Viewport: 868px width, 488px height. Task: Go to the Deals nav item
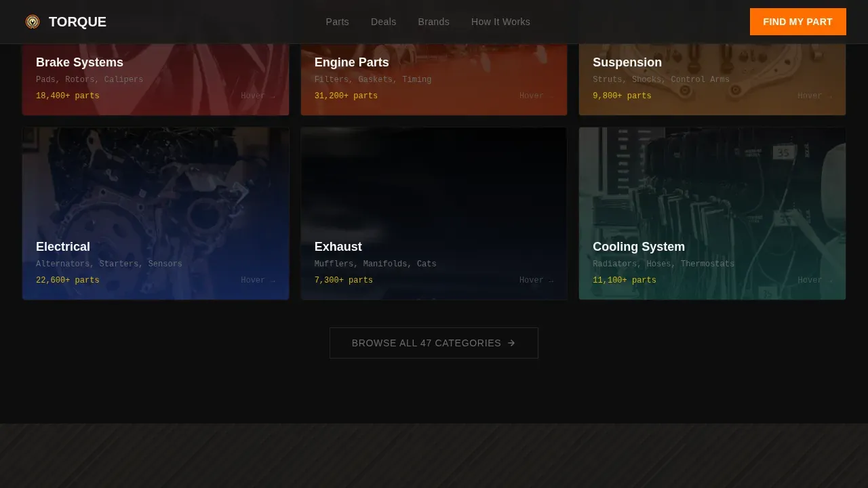tap(383, 22)
